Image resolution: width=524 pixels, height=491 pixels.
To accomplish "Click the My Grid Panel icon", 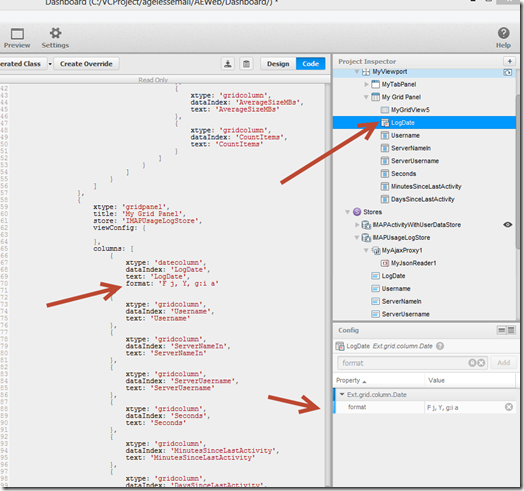I will click(x=376, y=97).
